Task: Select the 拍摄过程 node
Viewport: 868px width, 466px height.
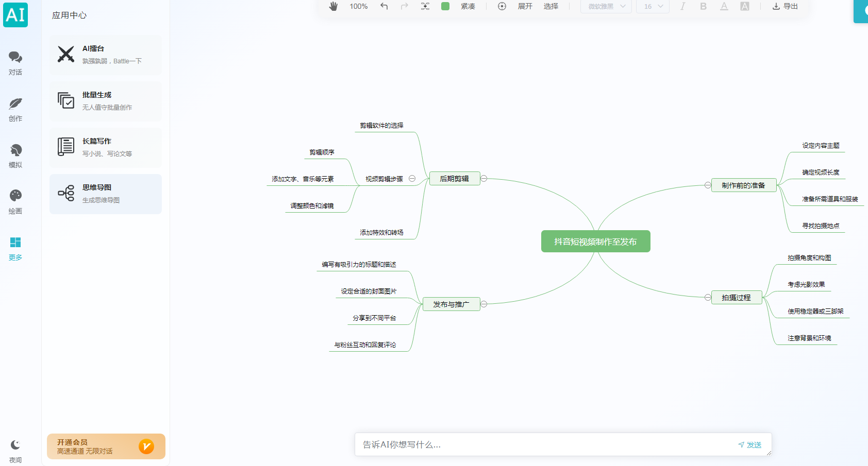Action: [x=737, y=298]
